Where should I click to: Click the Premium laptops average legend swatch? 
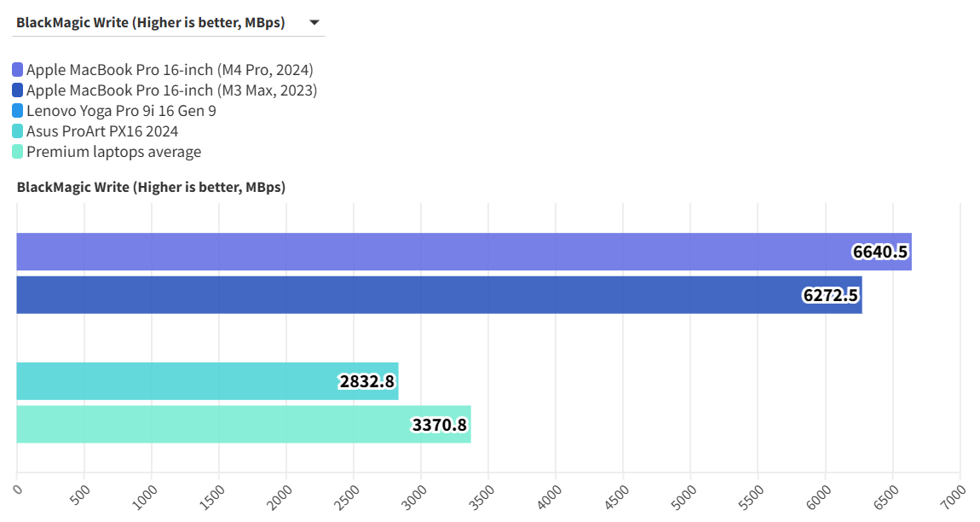coord(18,152)
